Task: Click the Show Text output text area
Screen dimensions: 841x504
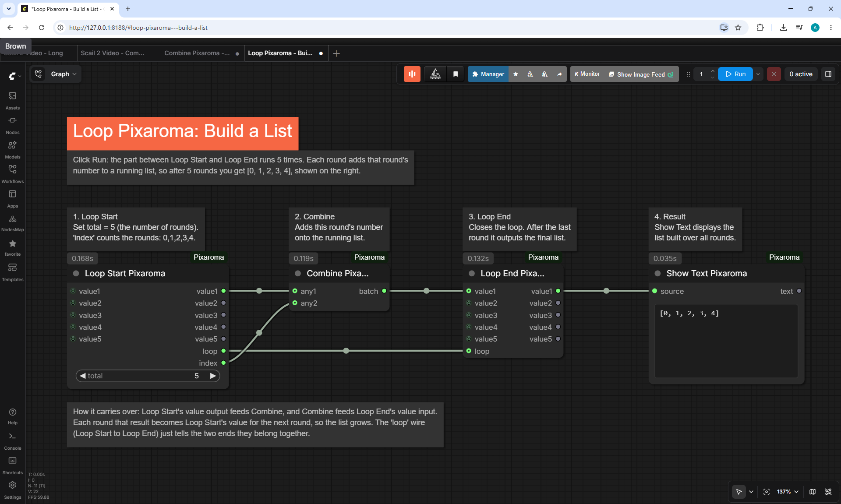Action: tap(726, 341)
